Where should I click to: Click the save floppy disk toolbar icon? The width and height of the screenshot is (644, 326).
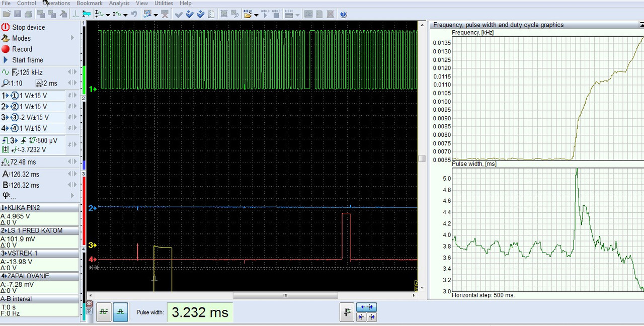click(18, 14)
